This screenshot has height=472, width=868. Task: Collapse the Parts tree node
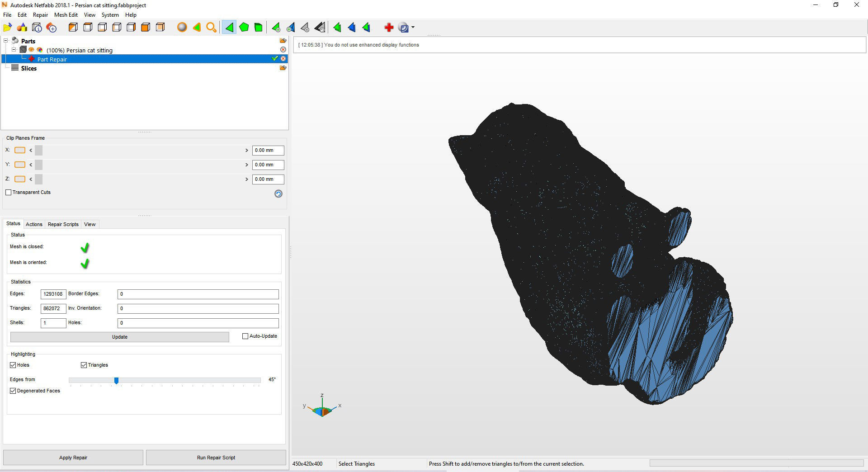pyautogui.click(x=6, y=41)
